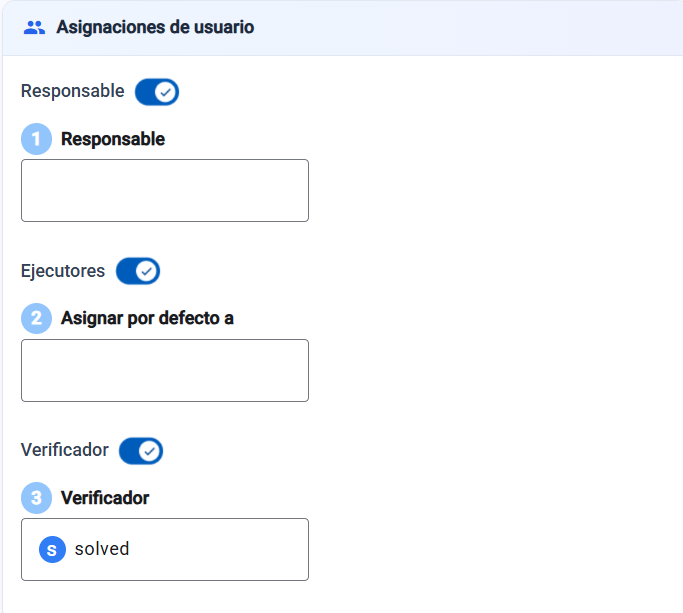Click the Verificador label beside its toggle
This screenshot has height=613, width=683.
tap(64, 451)
